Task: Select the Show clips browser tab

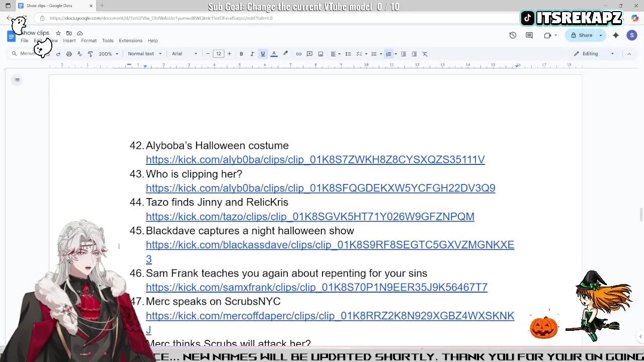Action: [55, 6]
